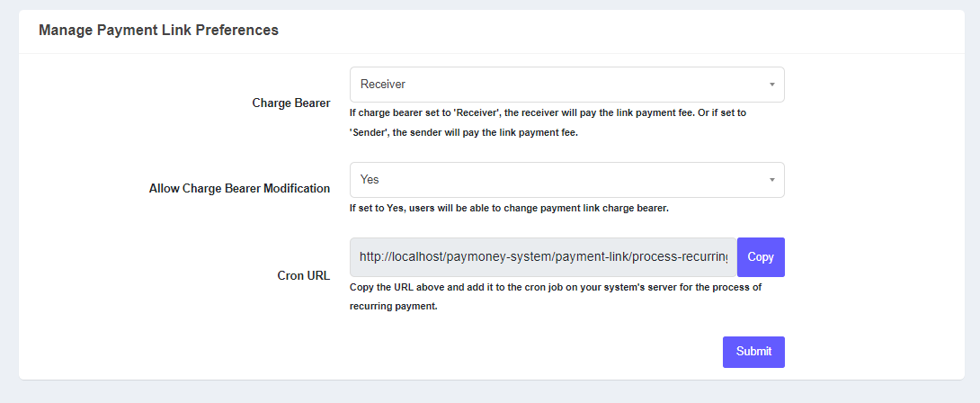Image resolution: width=980 pixels, height=403 pixels.
Task: Click the 'Sender' help line under Charge Bearer
Action: 463,133
